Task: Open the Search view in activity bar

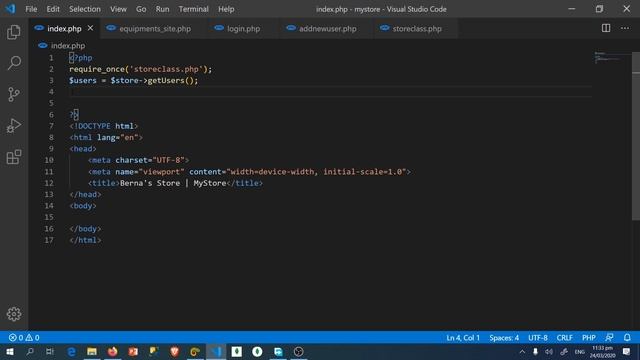Action: point(14,63)
